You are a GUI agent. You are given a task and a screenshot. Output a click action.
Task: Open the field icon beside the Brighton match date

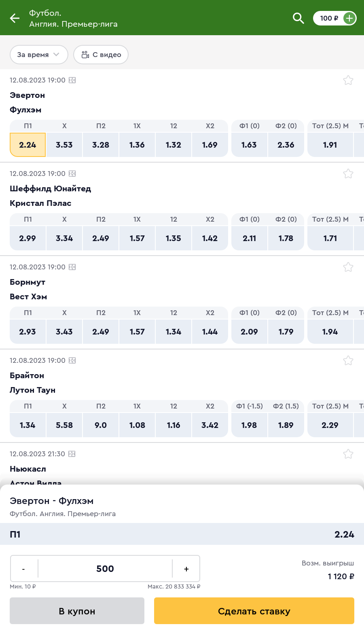(72, 360)
